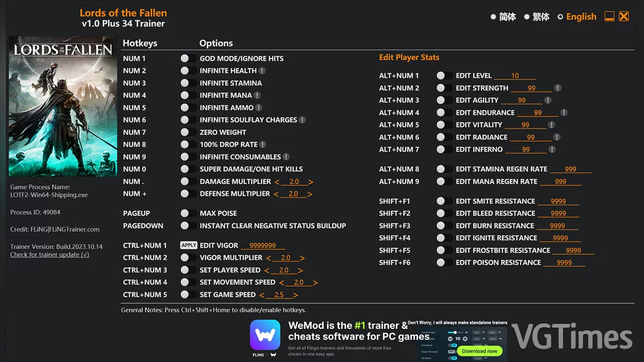Decrease Defense Multiplier with left arrow
Image resolution: width=644 pixels, height=362 pixels.
[x=276, y=194]
